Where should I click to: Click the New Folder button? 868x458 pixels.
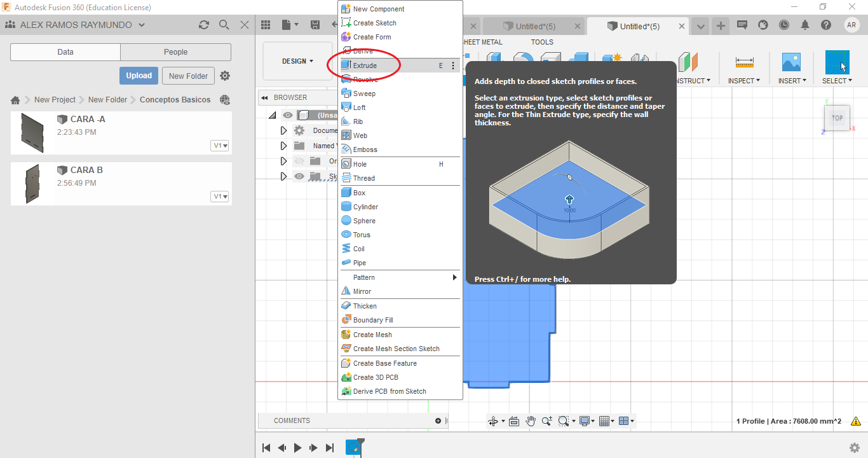coord(189,76)
